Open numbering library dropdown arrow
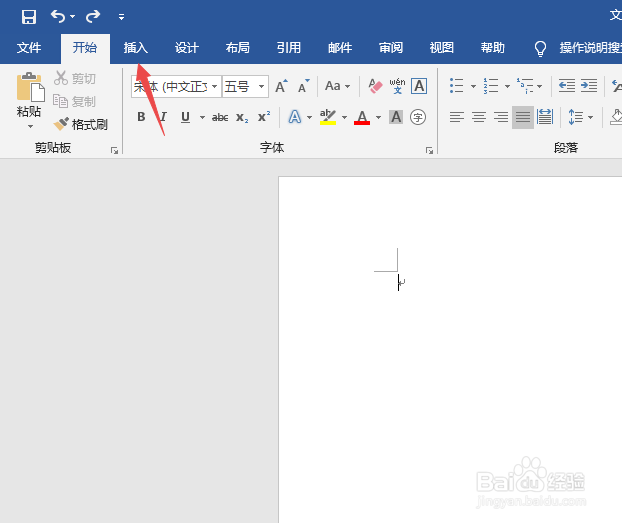This screenshot has height=523, width=622. click(x=507, y=86)
